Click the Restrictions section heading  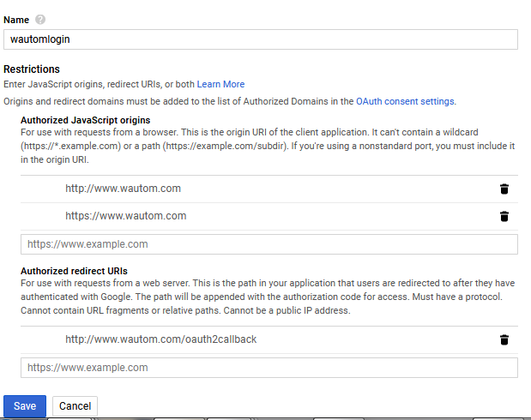[32, 69]
